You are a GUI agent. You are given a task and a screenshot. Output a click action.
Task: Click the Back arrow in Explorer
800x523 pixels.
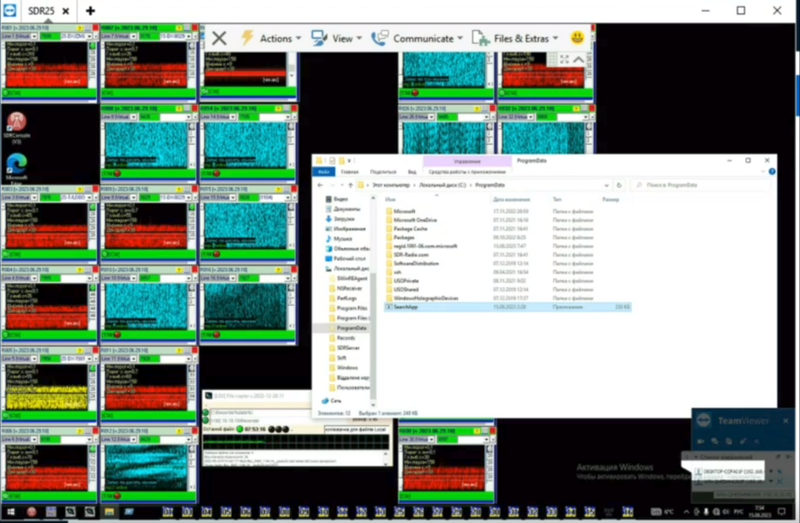(x=320, y=185)
